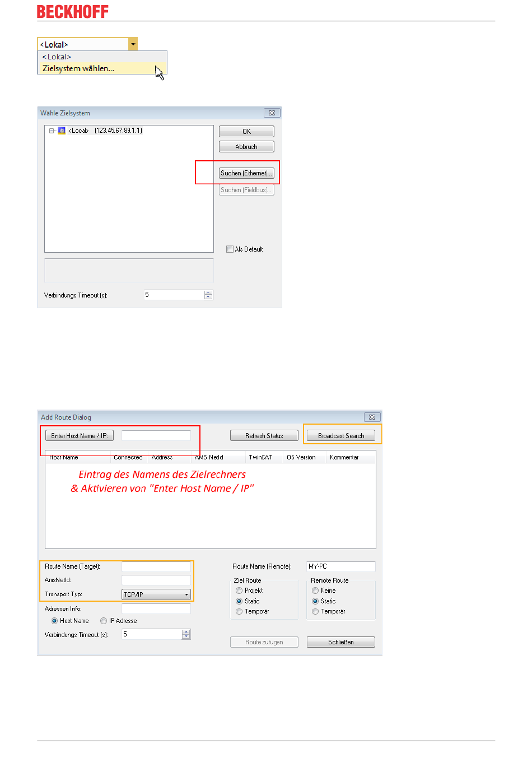Click 'Enter Host Name / IP:' button
This screenshot has width=532, height=767.
click(80, 435)
